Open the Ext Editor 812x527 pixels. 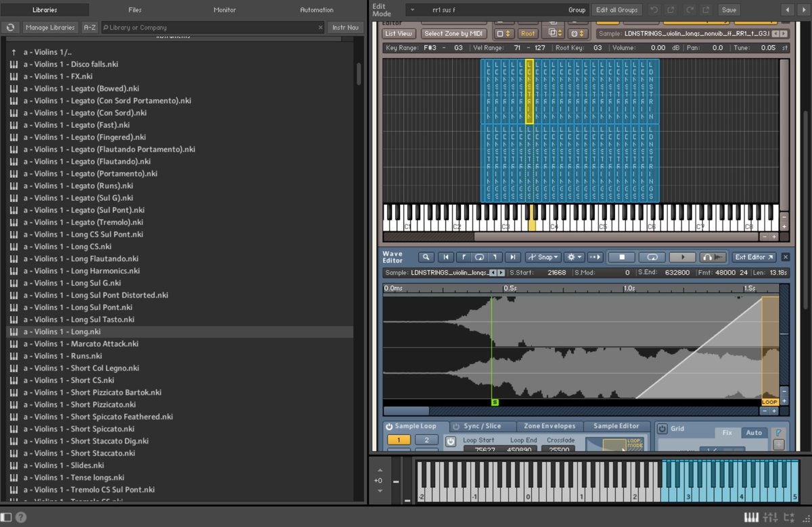pos(754,257)
